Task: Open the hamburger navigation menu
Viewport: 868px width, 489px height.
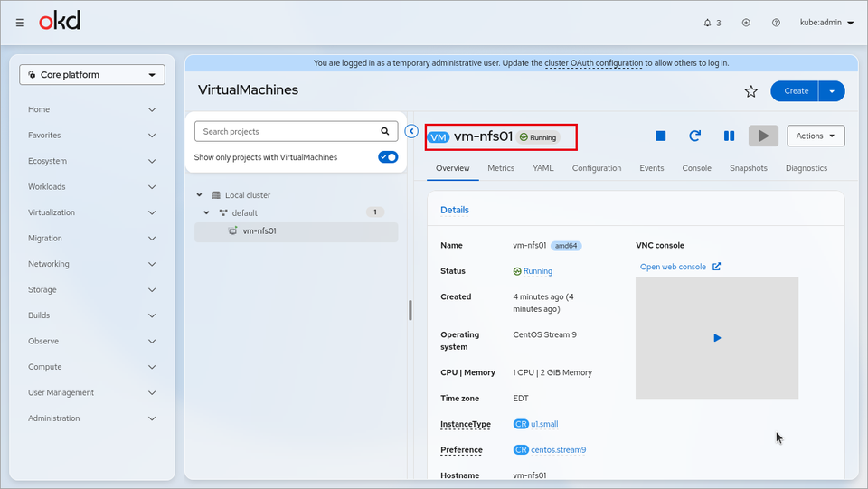Action: [x=20, y=23]
